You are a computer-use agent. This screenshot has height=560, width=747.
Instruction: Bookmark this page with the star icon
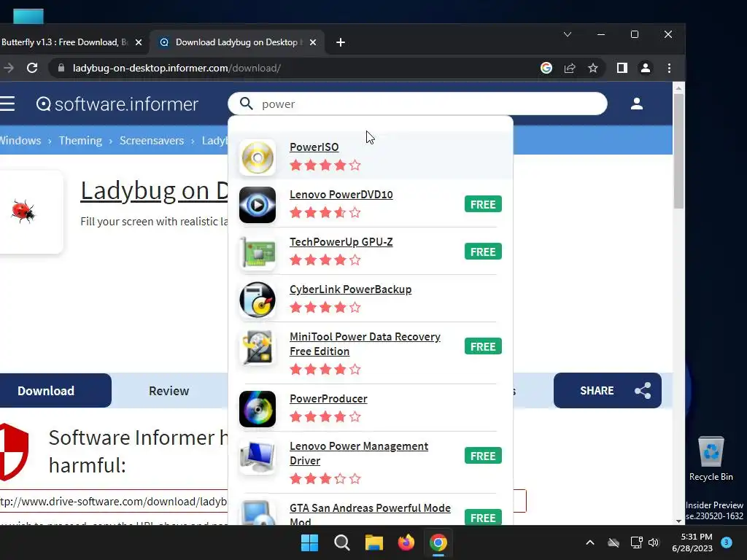[x=592, y=68]
